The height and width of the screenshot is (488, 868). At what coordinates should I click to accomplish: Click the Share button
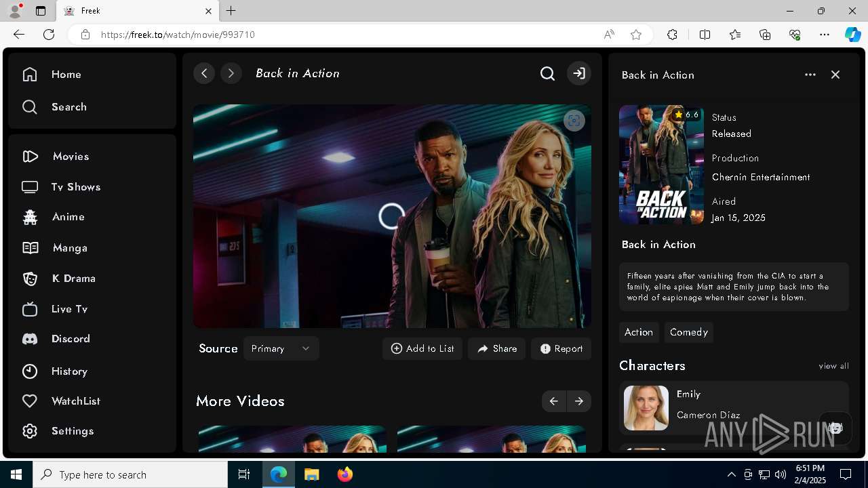tap(496, 348)
